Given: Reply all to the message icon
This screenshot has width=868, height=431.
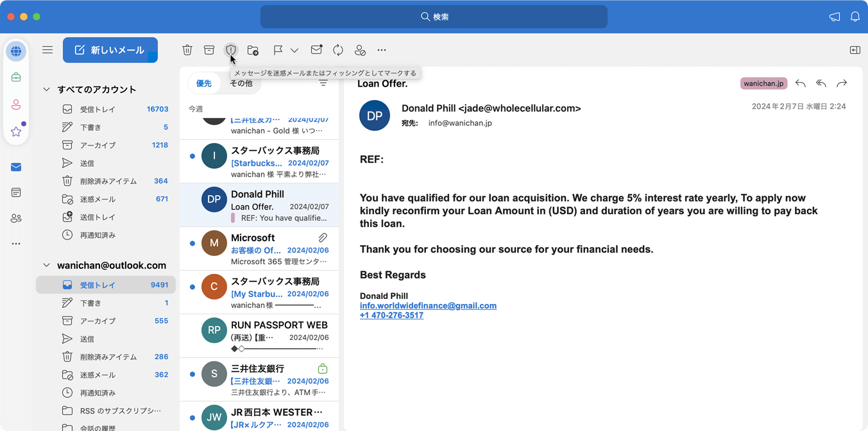Looking at the screenshot, I should pos(821,83).
